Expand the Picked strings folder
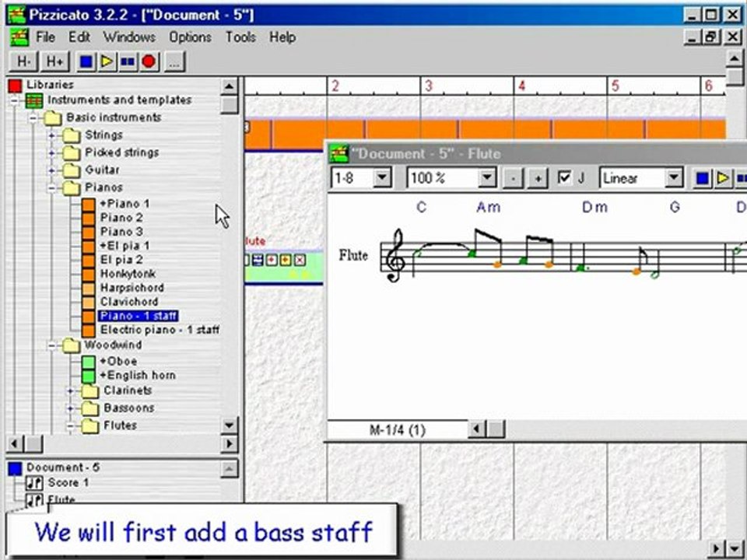This screenshot has width=747, height=560. pyautogui.click(x=51, y=153)
